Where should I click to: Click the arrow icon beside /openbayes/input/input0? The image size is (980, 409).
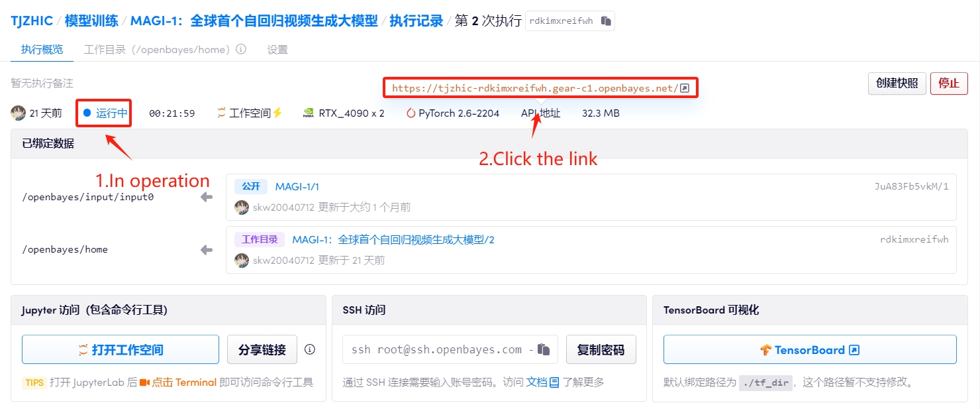[x=207, y=197]
